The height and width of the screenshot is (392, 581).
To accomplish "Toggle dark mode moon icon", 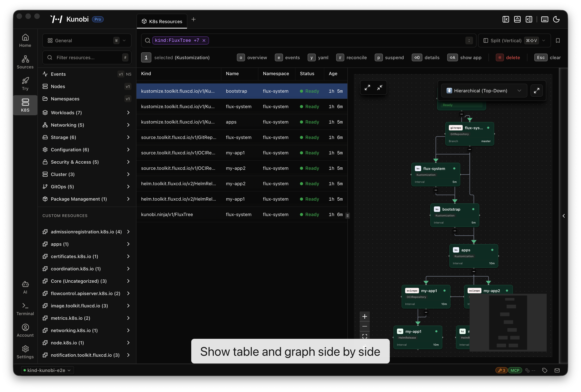I will click(556, 19).
